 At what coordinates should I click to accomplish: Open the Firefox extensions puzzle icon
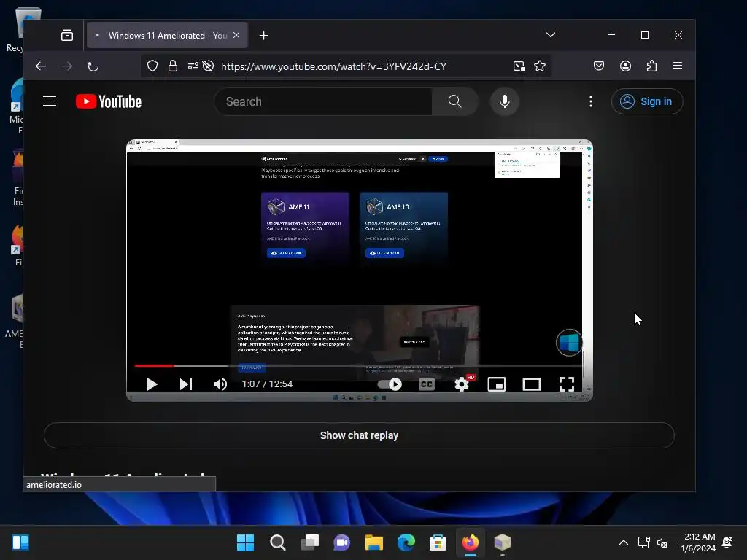[651, 66]
